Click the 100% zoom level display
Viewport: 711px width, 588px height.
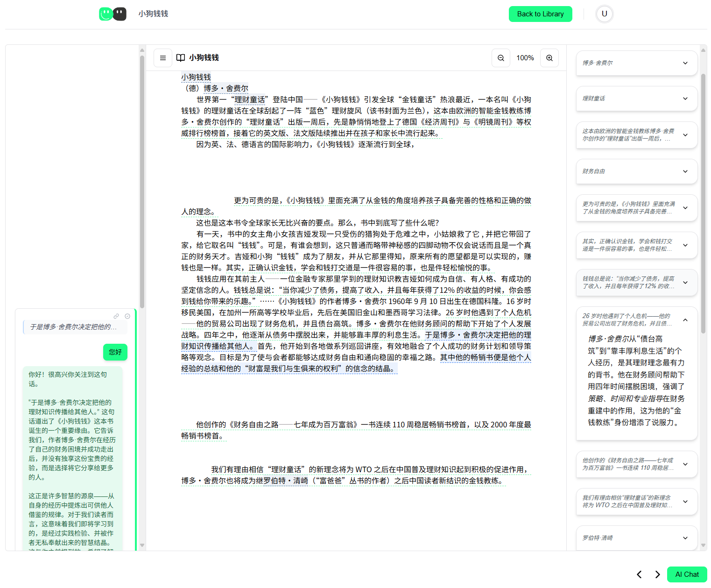coord(525,58)
